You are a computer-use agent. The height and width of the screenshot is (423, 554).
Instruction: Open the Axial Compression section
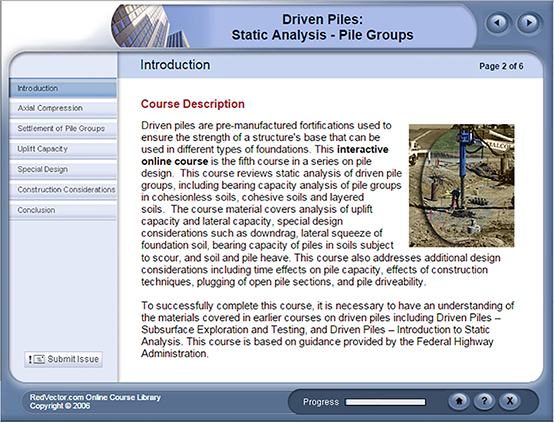(x=63, y=108)
